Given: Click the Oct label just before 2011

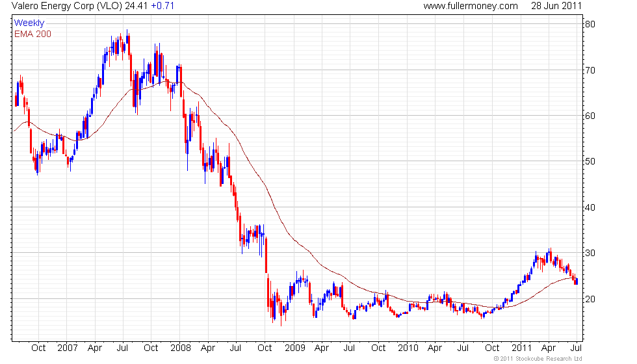Looking at the screenshot, I should coord(493,348).
